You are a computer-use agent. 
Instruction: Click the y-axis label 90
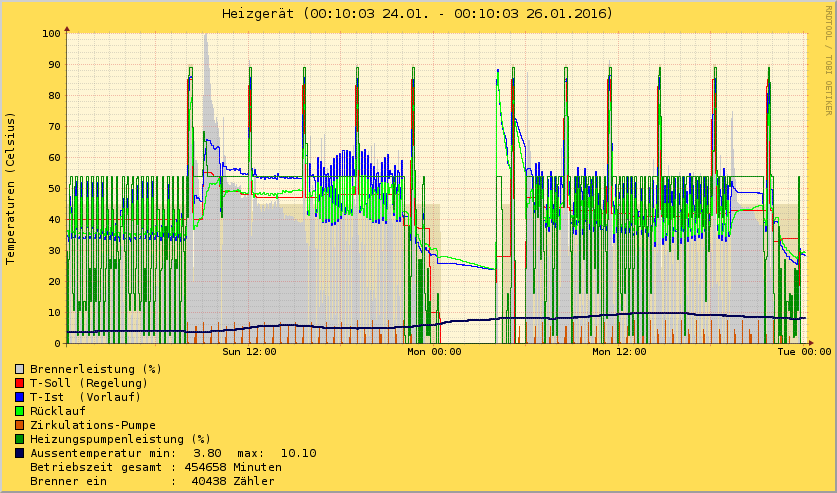click(54, 65)
